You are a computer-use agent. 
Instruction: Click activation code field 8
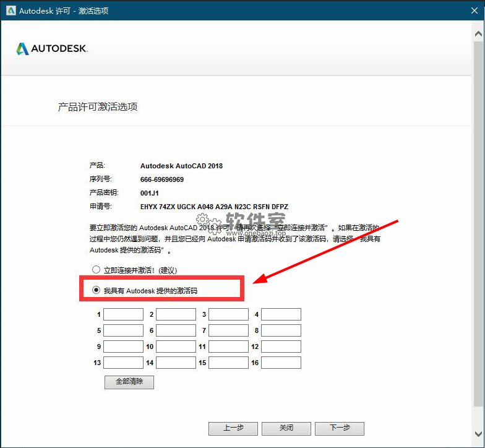coord(281,330)
